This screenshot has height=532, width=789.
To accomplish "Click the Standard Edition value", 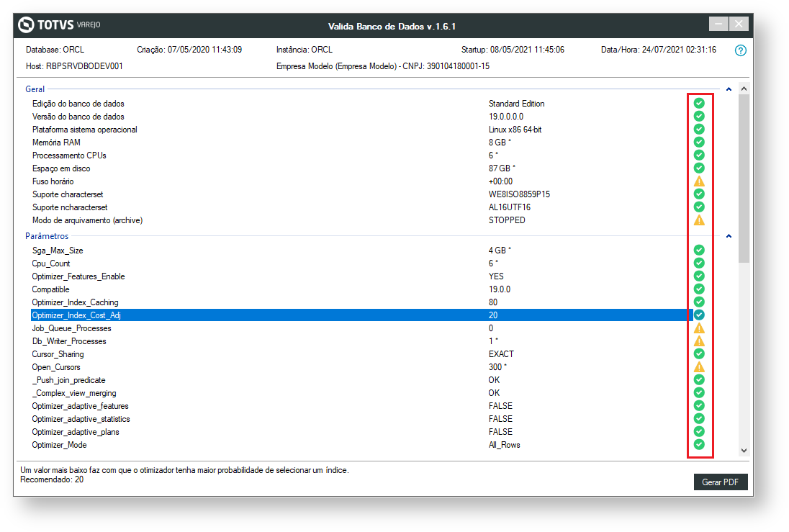I will coord(516,104).
